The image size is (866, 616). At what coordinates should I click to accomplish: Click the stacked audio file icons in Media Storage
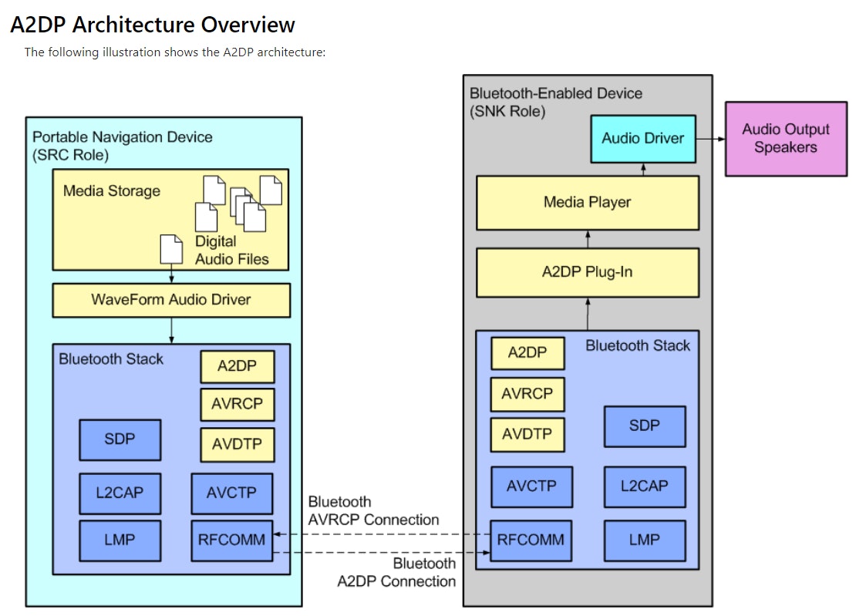[x=241, y=203]
